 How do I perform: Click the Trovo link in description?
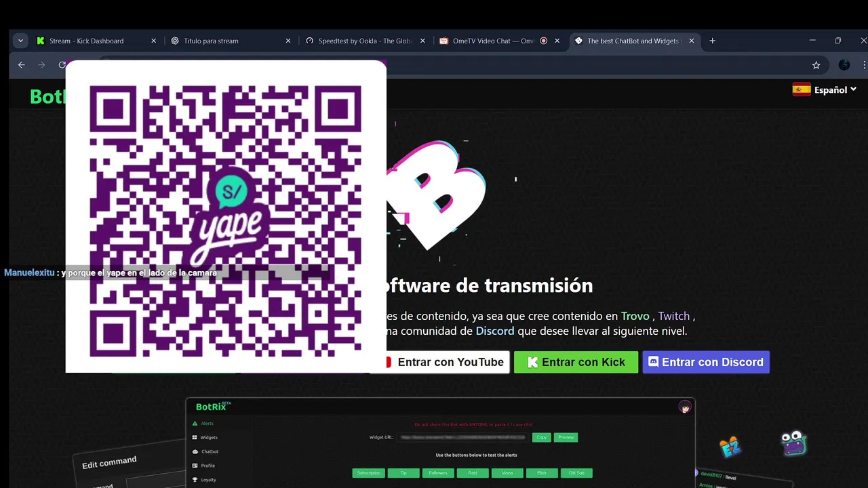click(635, 316)
